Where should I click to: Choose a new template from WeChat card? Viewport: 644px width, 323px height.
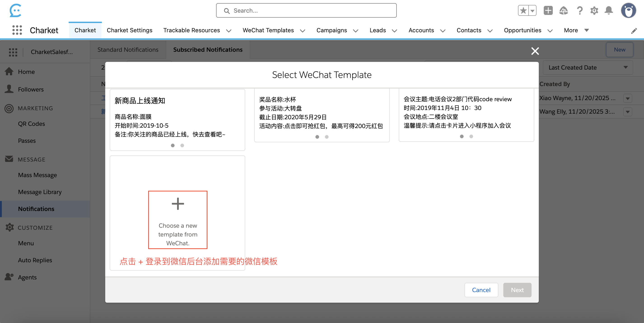click(x=177, y=220)
